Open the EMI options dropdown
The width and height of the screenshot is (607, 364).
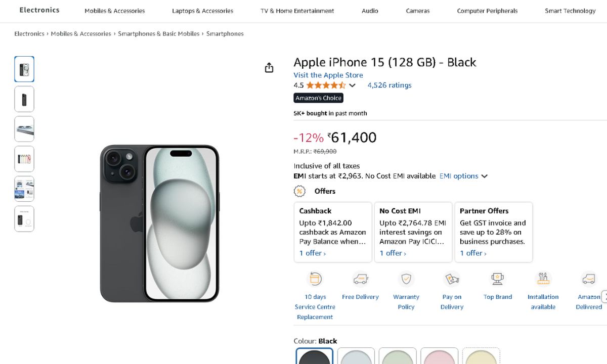click(463, 176)
